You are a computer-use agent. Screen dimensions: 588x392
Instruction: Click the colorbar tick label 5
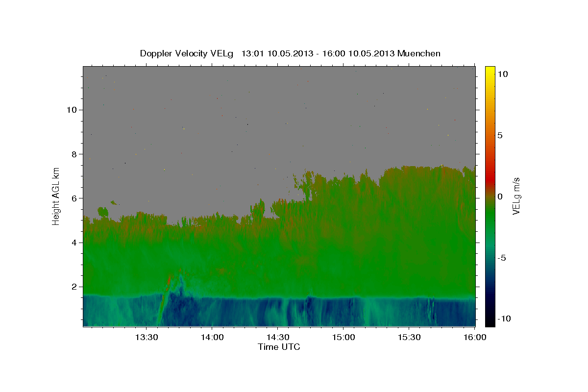500,135
